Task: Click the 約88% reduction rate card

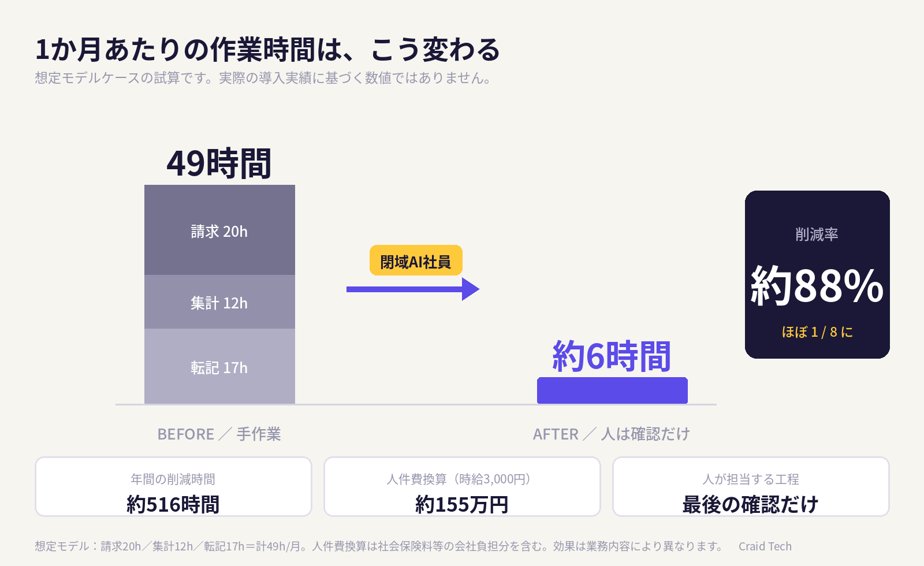Action: pos(817,274)
